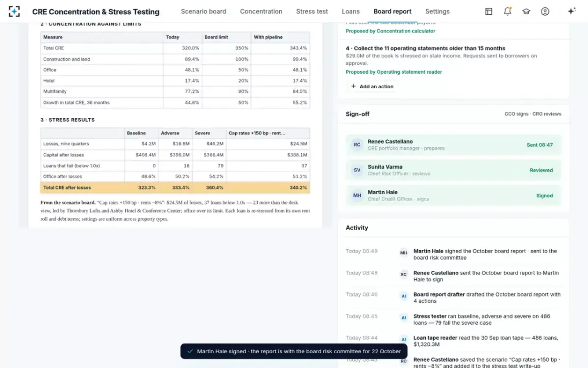Click Renee Castellano's RC avatar in Sign-off
588x368 pixels.
coord(357,145)
